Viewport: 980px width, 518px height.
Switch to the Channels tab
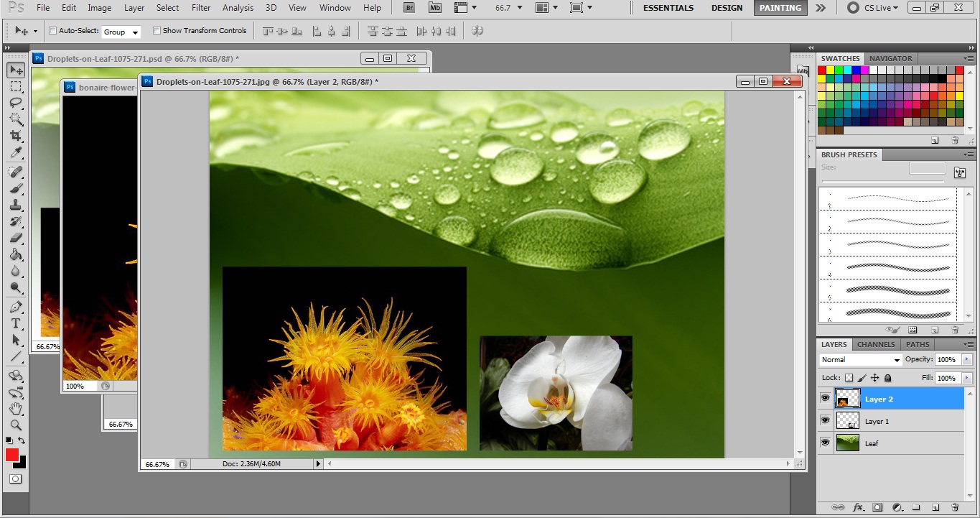(x=876, y=344)
